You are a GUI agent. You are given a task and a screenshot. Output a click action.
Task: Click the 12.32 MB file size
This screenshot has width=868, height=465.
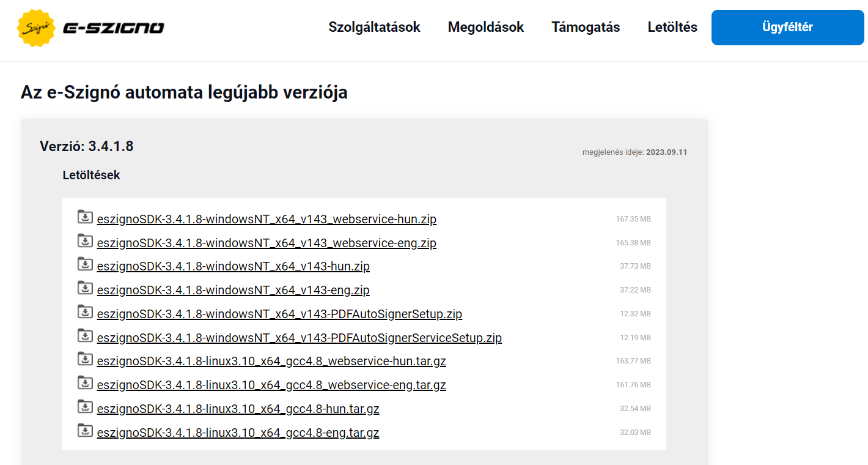pos(635,314)
